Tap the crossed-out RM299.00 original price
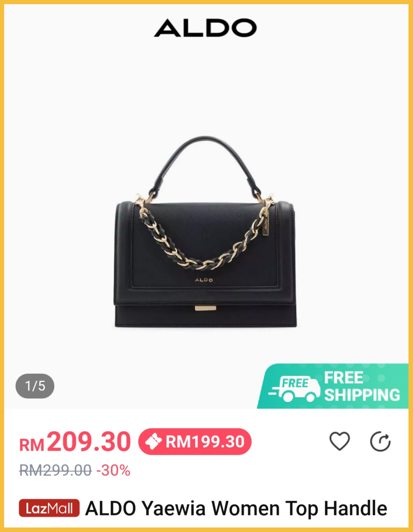Viewport: 413px width, 532px height. pos(55,470)
